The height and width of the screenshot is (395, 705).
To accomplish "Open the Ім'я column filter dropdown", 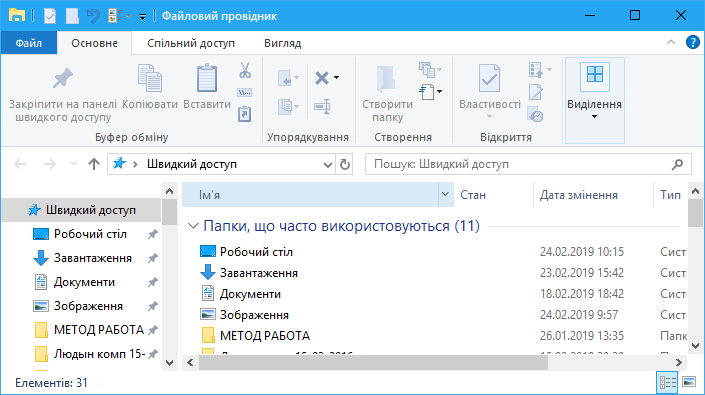I will click(x=445, y=195).
